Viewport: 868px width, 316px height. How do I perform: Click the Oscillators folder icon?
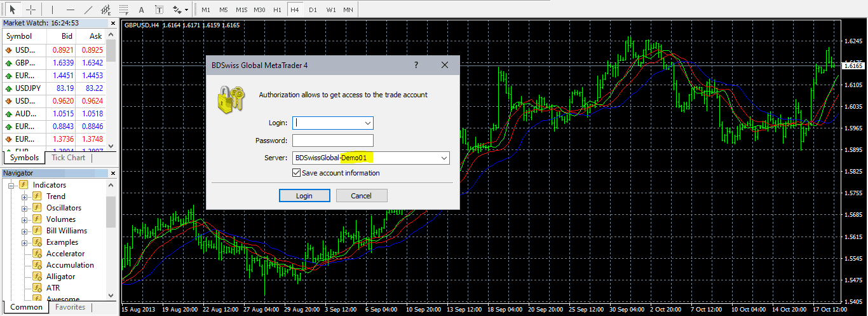(x=37, y=208)
